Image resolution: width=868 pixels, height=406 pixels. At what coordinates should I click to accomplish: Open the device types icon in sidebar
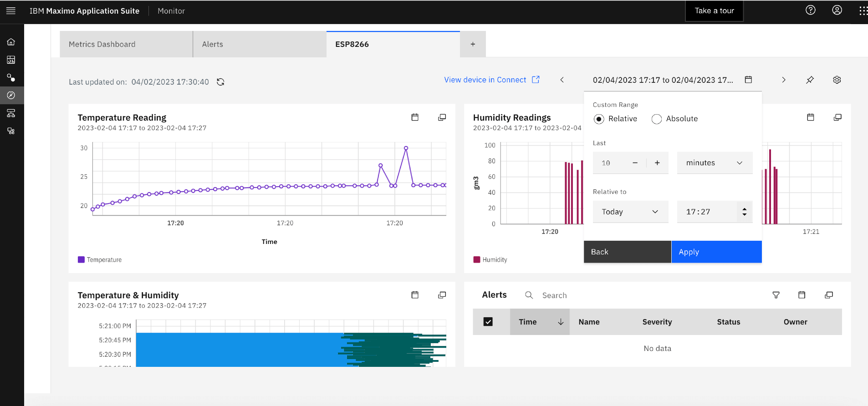pyautogui.click(x=11, y=131)
